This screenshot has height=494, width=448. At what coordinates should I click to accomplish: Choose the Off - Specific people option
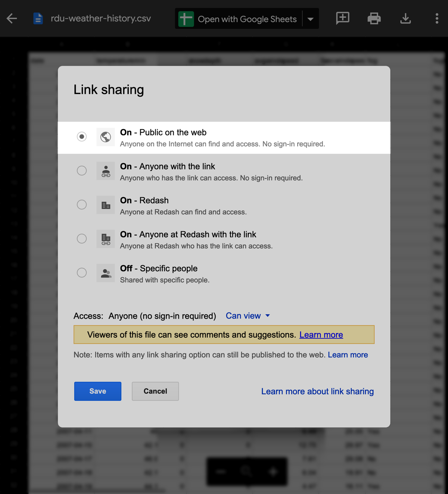pos(82,272)
